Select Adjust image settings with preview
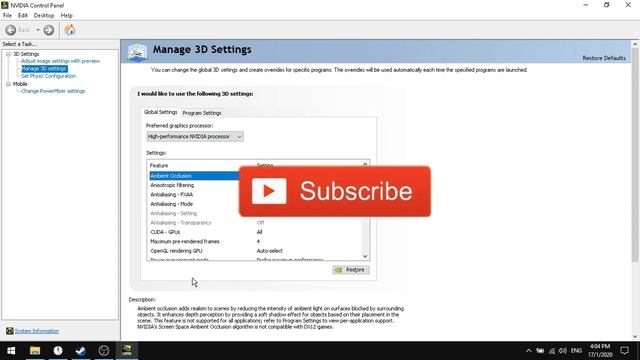The image size is (640, 360). pos(60,61)
